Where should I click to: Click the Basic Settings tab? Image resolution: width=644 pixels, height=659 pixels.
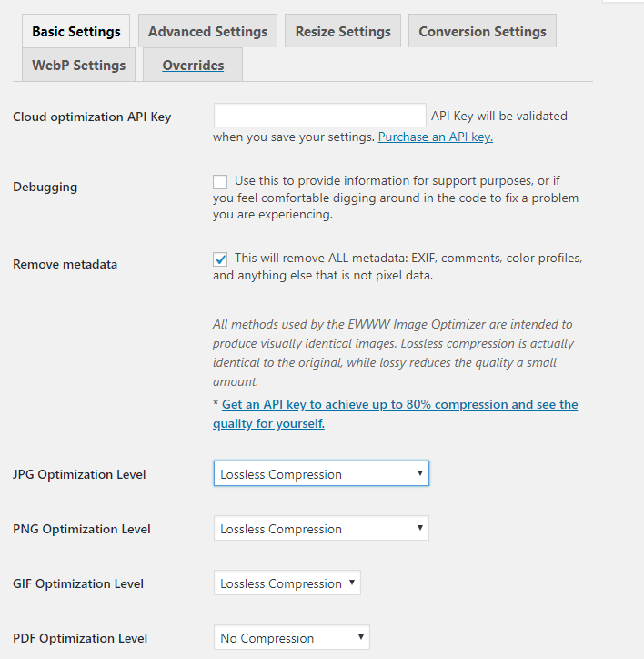click(x=76, y=31)
